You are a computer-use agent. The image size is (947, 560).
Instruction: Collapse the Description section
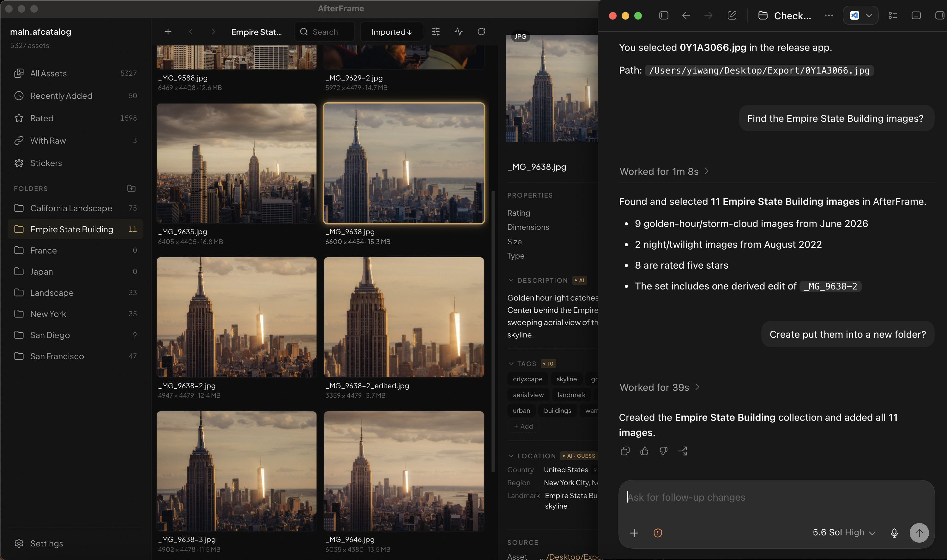pyautogui.click(x=511, y=280)
